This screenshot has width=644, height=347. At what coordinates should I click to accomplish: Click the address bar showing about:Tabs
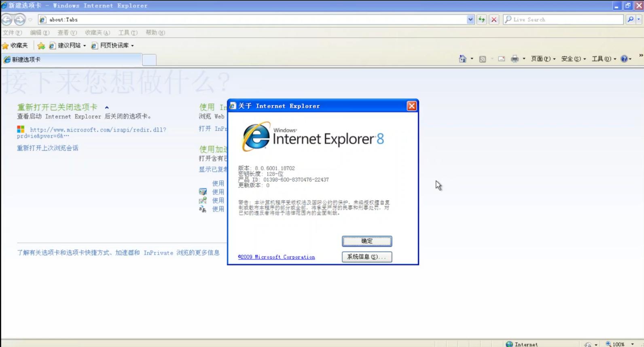(x=252, y=19)
